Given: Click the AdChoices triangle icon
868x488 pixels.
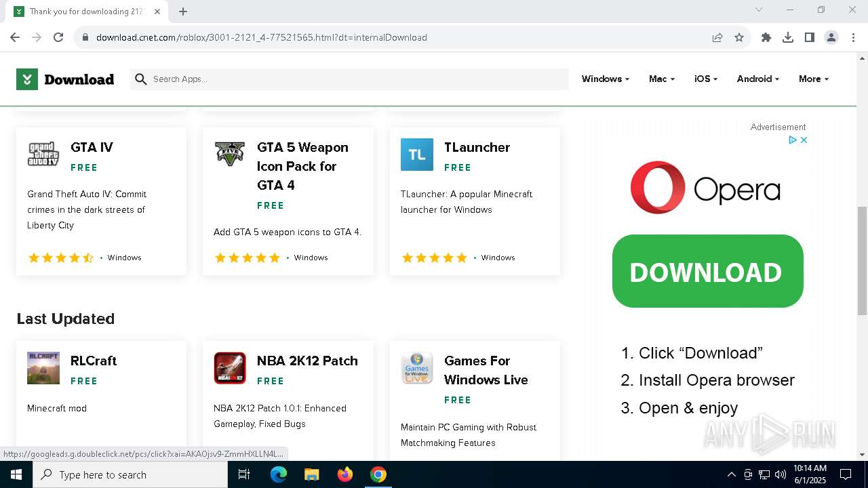Looking at the screenshot, I should [793, 140].
